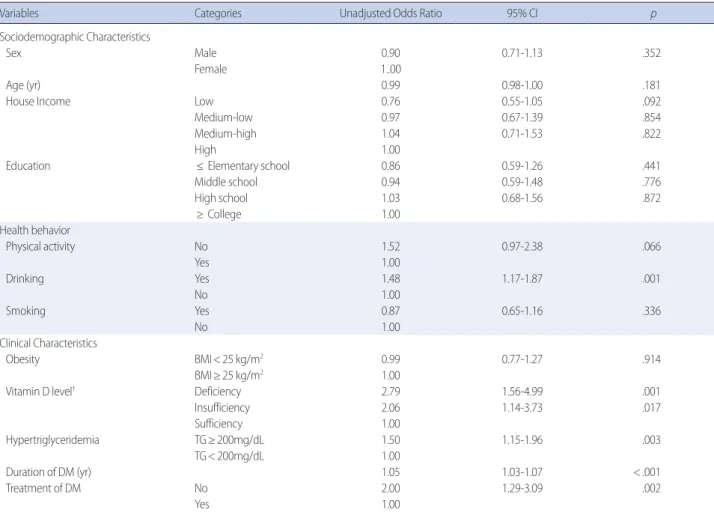Click the p value '.822'

[652, 133]
